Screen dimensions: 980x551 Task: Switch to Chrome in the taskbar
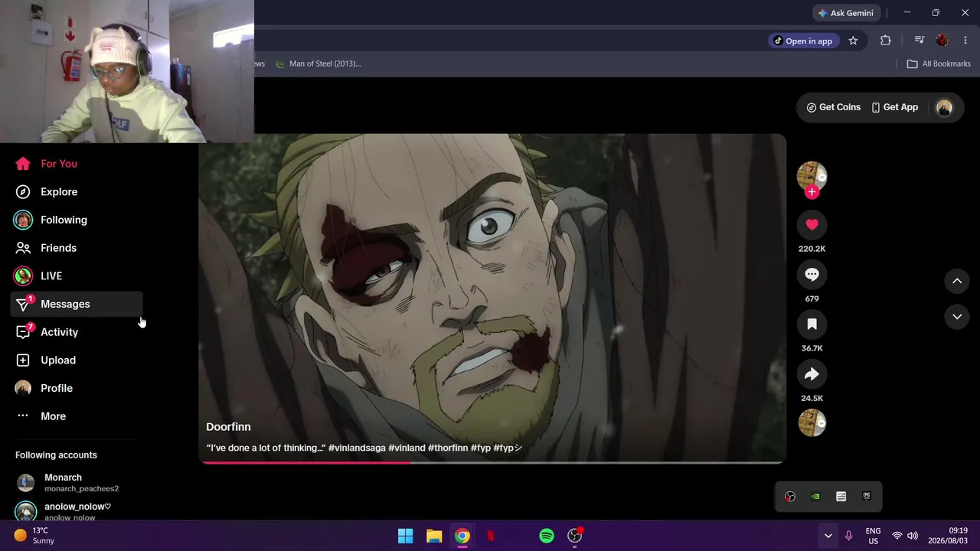click(462, 536)
